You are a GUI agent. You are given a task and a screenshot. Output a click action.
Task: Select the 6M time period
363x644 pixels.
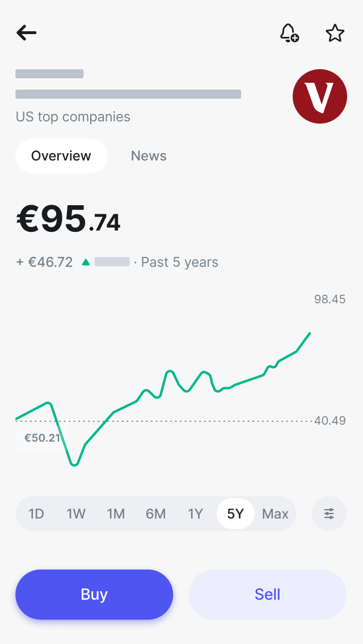(155, 514)
